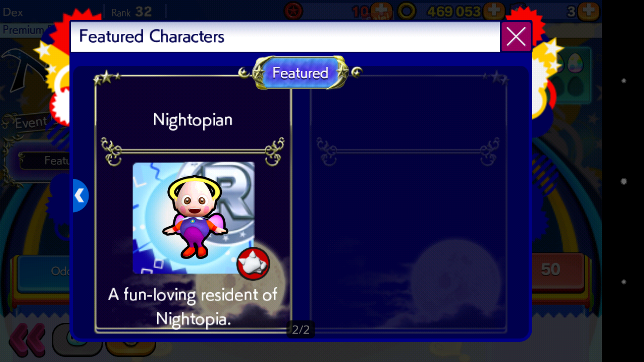
Task: Tap the gold ring currency icon
Action: (407, 11)
